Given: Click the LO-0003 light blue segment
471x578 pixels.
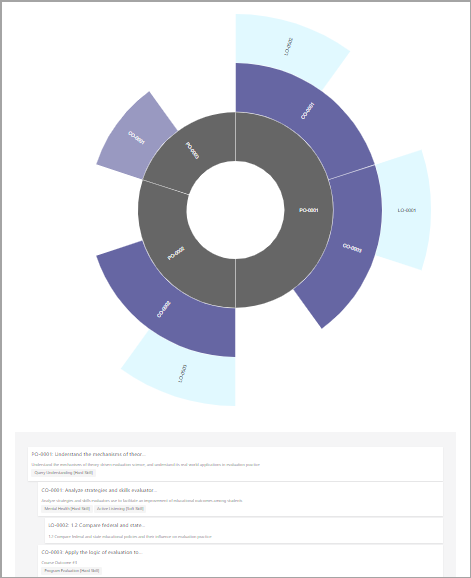Looking at the screenshot, I should click(x=182, y=373).
